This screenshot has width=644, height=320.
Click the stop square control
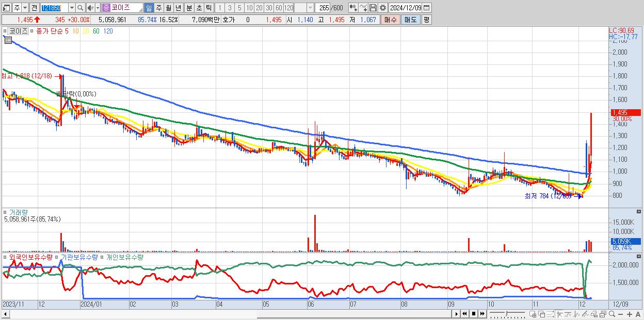coord(473,314)
